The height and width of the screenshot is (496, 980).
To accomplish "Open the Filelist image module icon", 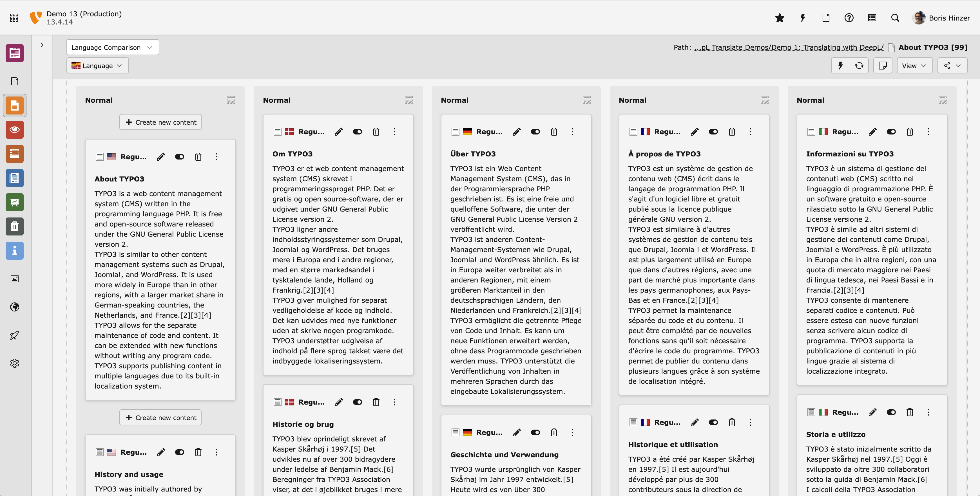I will [x=14, y=279].
